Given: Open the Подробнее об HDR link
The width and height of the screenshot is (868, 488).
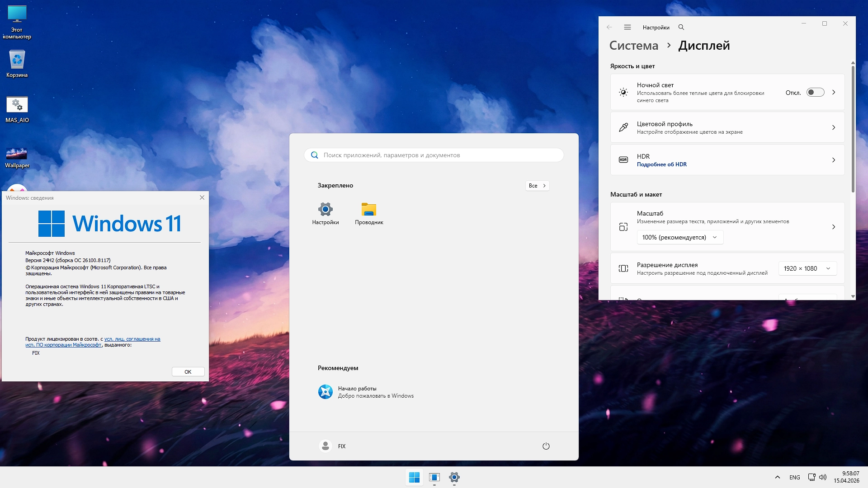Looking at the screenshot, I should [661, 164].
